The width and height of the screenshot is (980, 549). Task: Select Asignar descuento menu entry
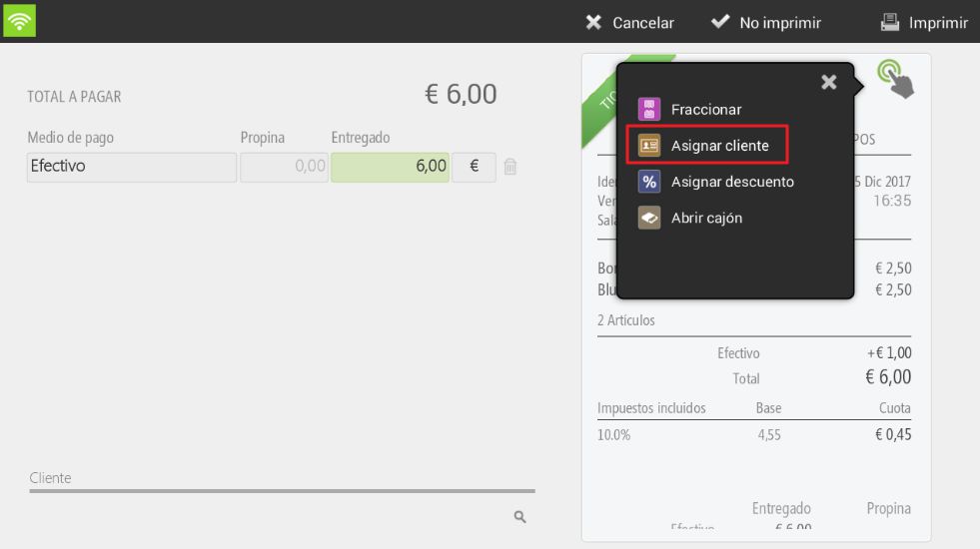click(x=732, y=182)
